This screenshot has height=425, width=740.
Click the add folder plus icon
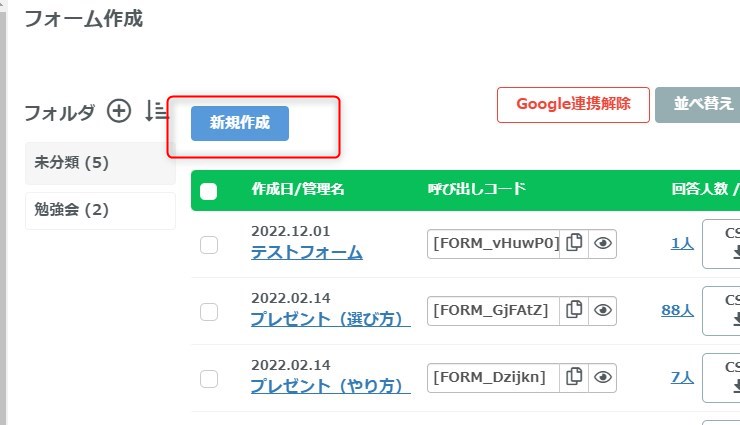point(119,112)
